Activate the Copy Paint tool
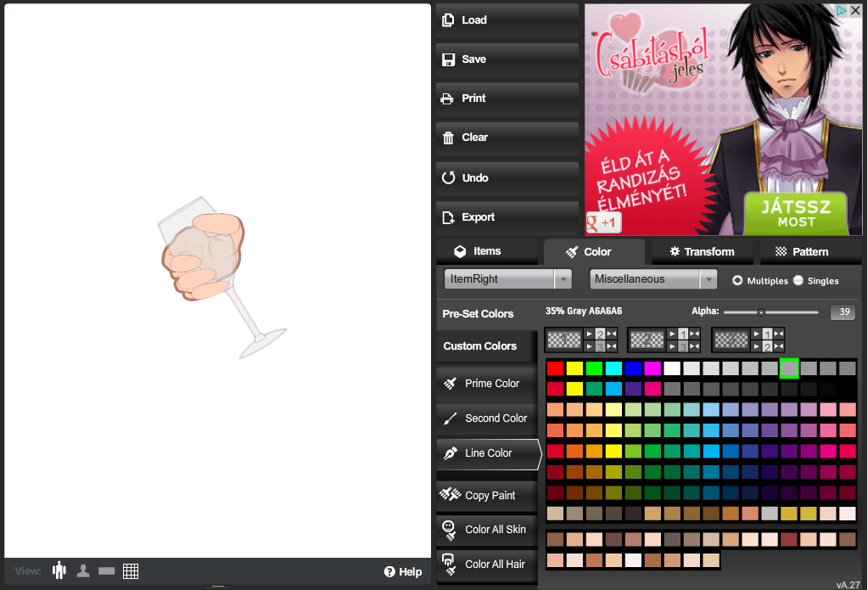This screenshot has width=868, height=590. point(486,495)
